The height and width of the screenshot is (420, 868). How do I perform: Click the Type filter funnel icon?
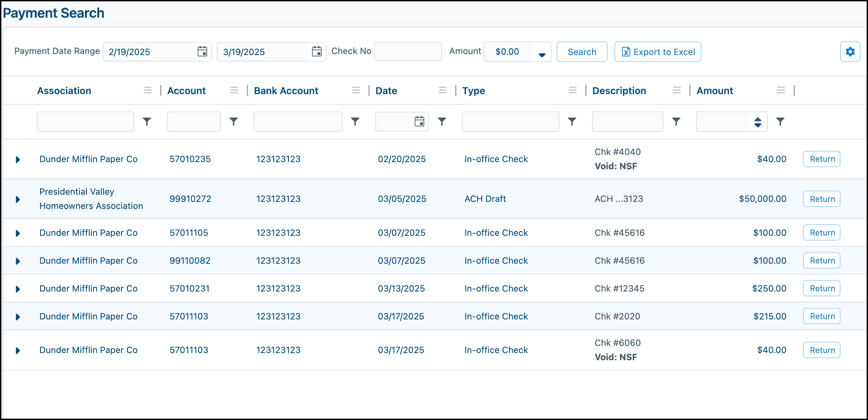pos(572,122)
